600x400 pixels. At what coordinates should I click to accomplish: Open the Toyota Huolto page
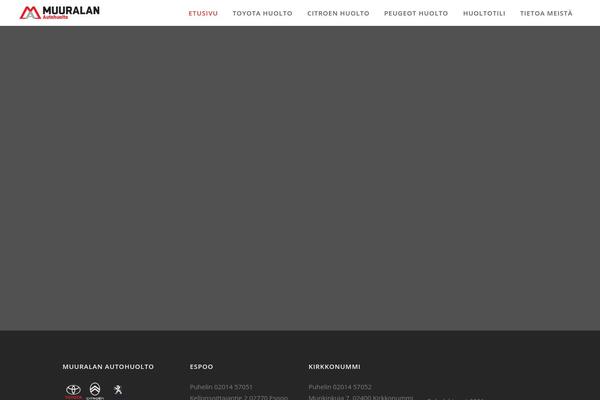[x=262, y=13]
